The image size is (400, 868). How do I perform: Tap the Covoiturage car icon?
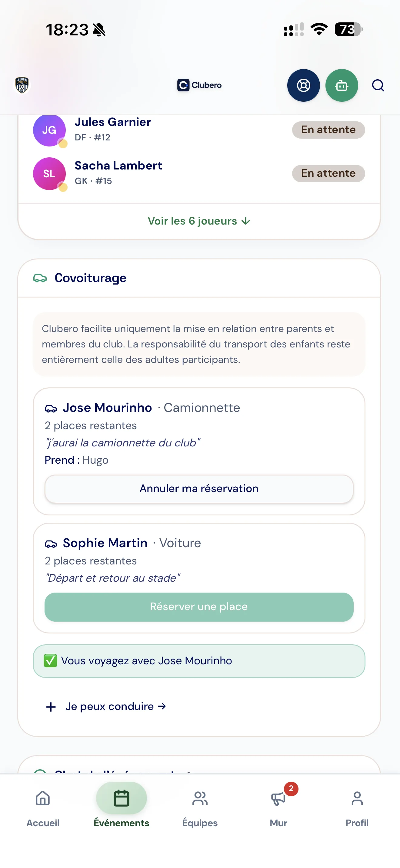coord(40,278)
